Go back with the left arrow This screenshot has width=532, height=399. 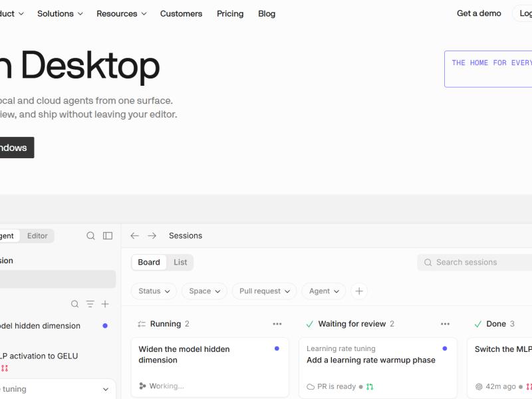click(x=135, y=236)
